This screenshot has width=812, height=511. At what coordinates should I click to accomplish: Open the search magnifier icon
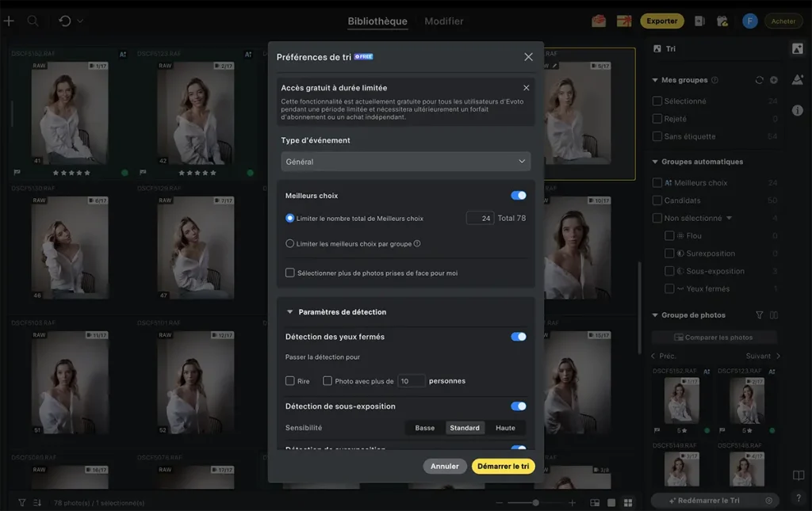click(x=33, y=21)
